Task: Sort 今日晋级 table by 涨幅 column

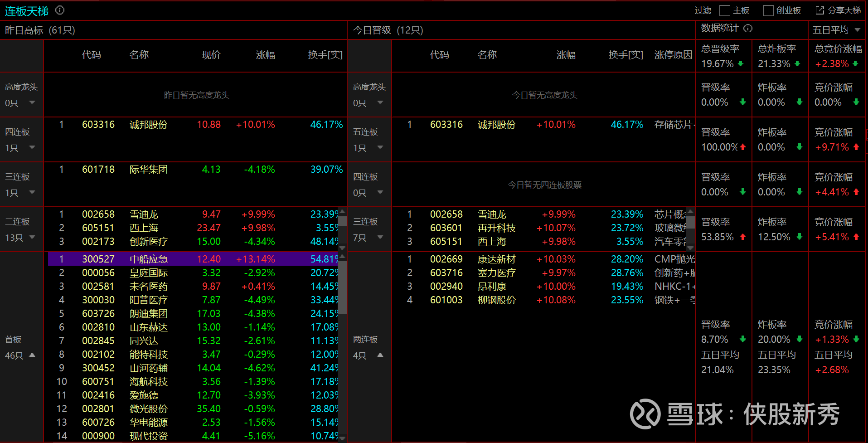Action: pos(566,55)
